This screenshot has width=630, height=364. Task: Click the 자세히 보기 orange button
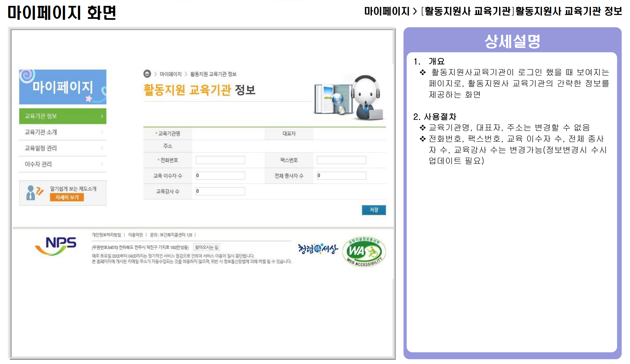pos(67,197)
